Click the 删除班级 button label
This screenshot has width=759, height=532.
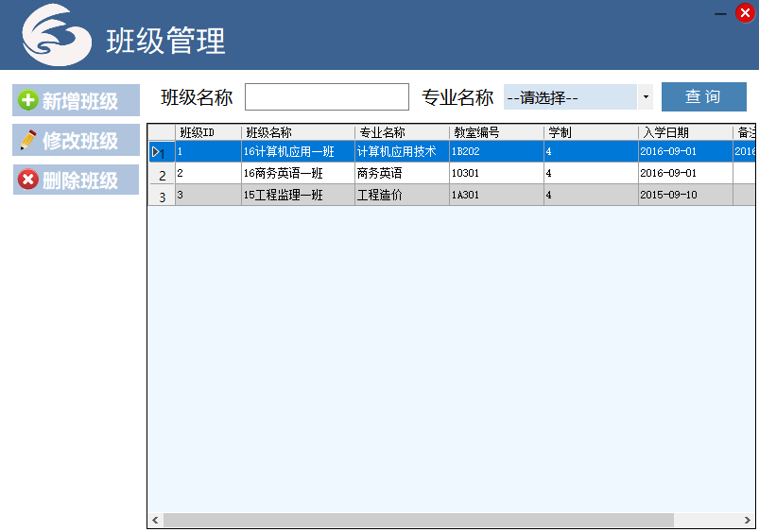point(79,180)
